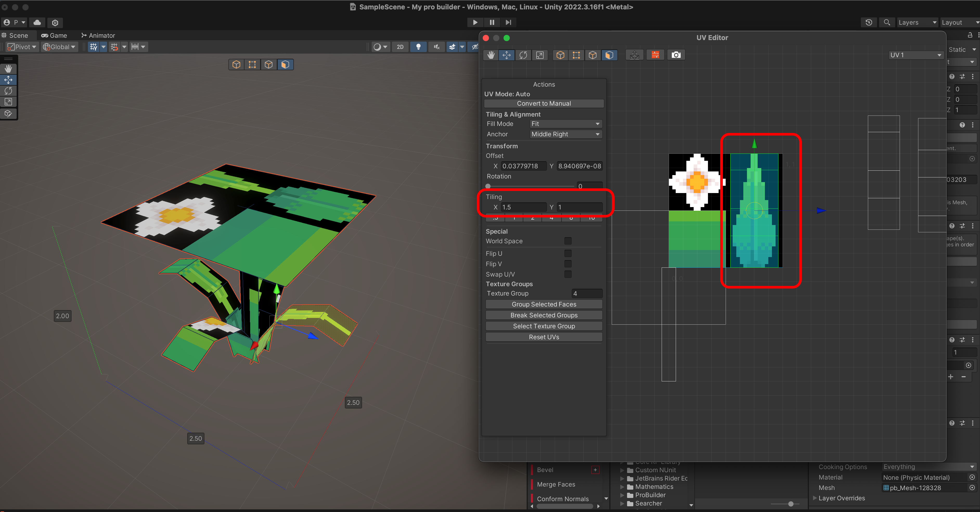
Task: Click the Convert to Manual button
Action: (544, 104)
